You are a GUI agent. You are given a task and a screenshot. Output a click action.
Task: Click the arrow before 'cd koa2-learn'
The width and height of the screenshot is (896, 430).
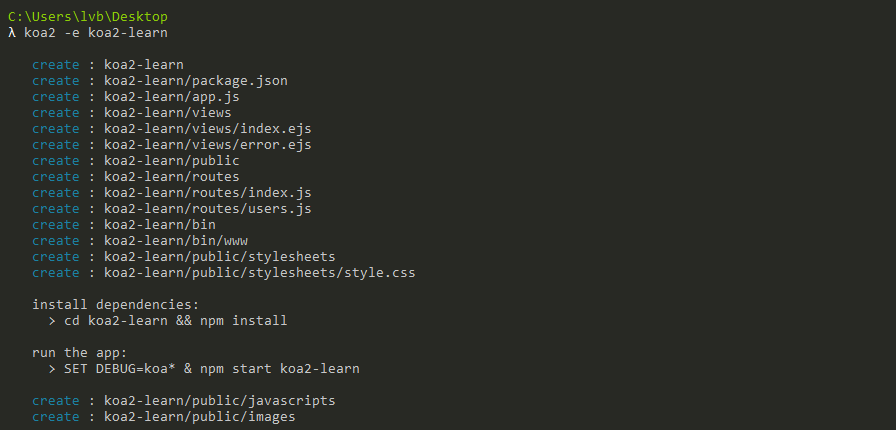tap(52, 321)
